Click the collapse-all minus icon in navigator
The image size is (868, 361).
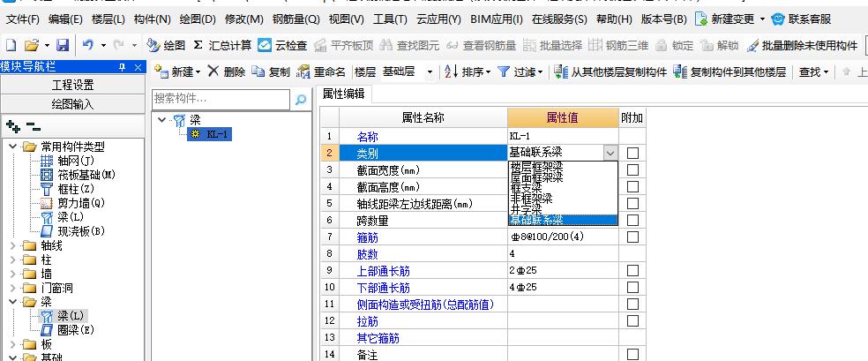[x=34, y=127]
